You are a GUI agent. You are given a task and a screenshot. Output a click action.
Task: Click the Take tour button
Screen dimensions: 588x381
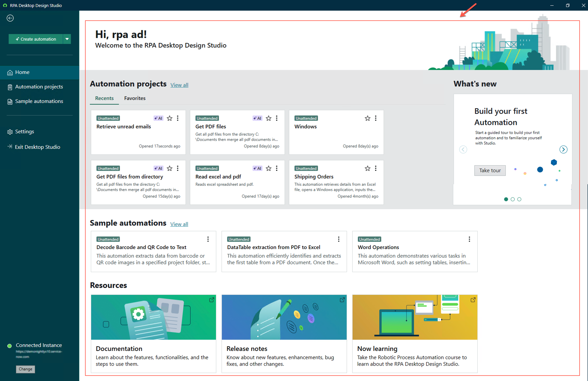click(490, 171)
